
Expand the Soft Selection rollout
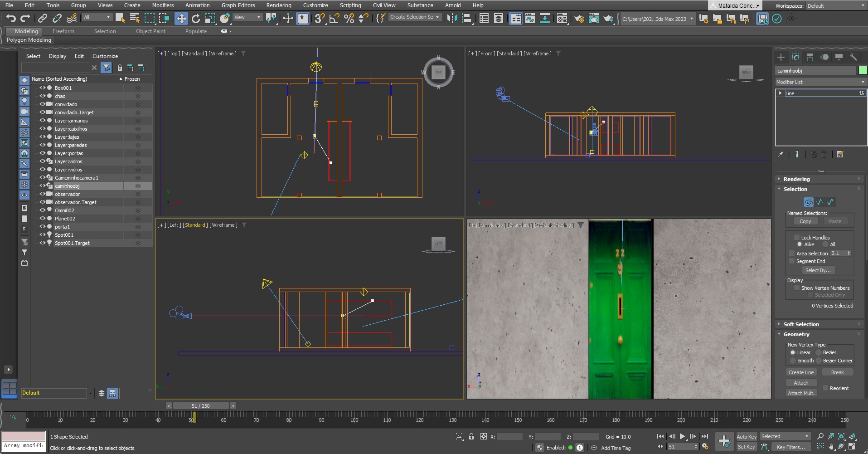pos(801,324)
